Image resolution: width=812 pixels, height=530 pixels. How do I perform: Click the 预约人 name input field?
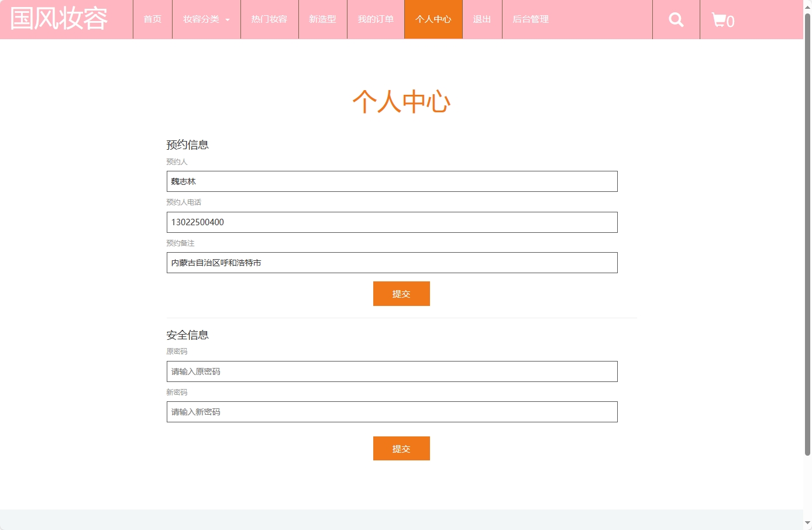[x=391, y=181]
